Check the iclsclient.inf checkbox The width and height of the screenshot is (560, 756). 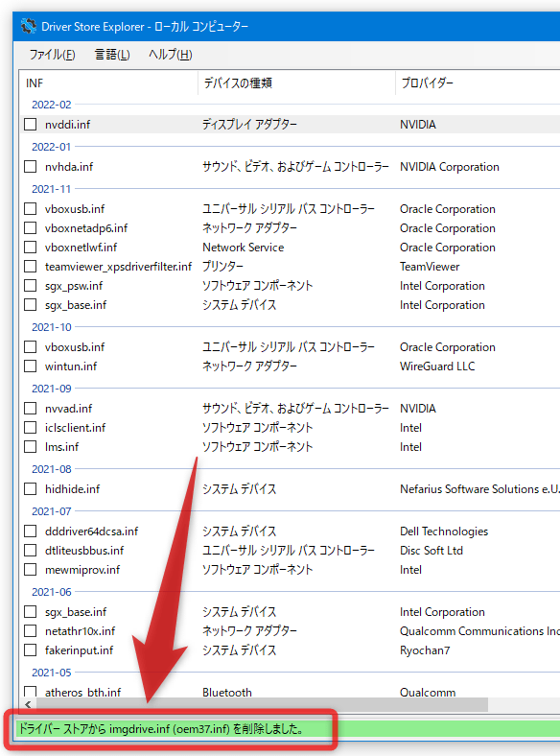(31, 428)
